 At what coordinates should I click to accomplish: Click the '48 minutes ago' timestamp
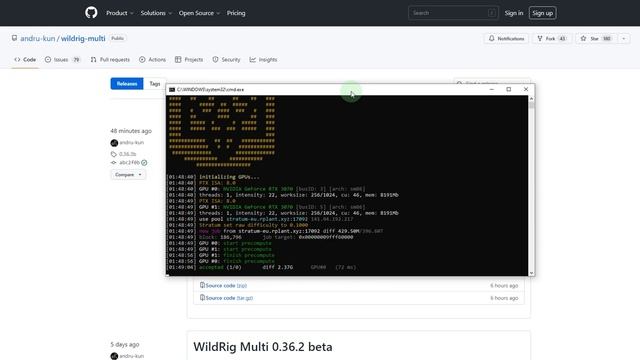(x=131, y=131)
